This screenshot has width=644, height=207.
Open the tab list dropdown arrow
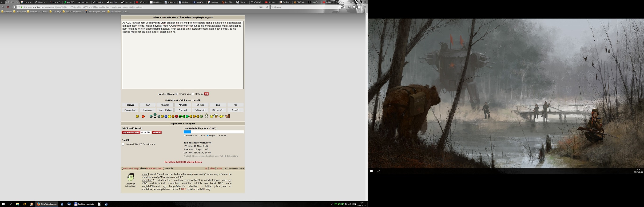[x=344, y=2]
